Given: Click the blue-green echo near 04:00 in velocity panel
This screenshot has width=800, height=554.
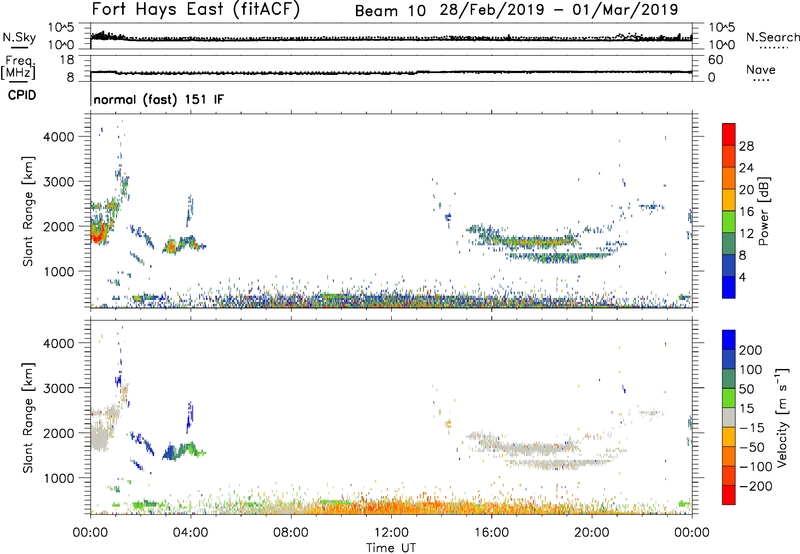Looking at the screenshot, I should [183, 451].
